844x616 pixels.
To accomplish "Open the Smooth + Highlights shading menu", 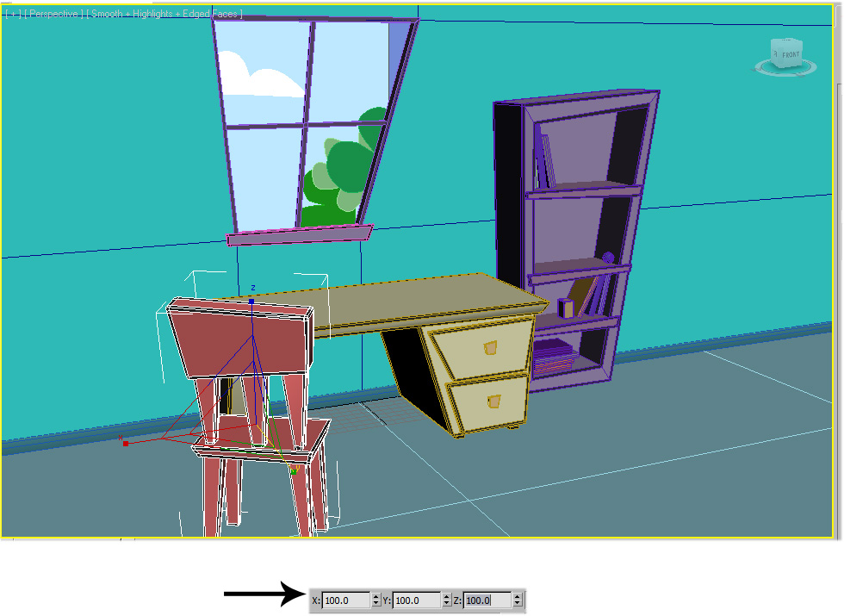I will [164, 12].
